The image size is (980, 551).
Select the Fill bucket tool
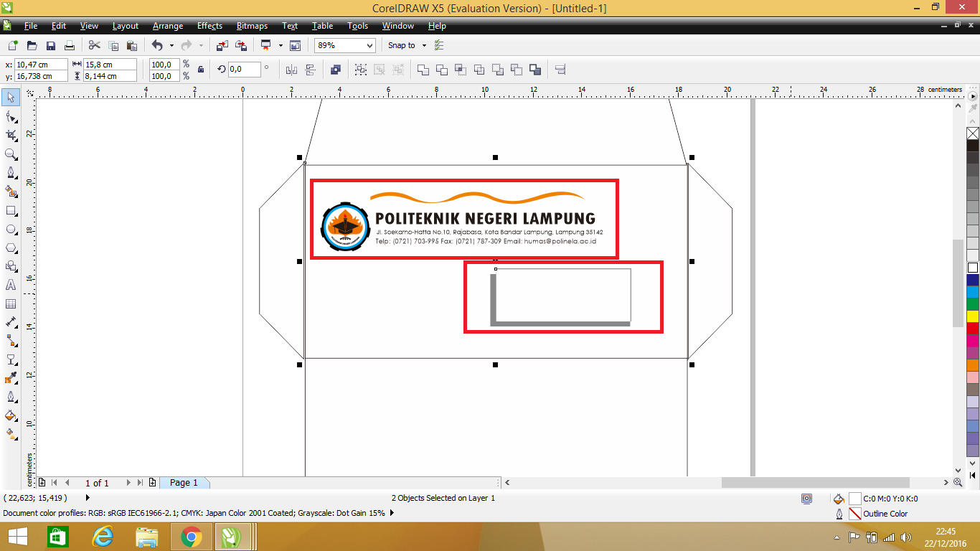point(11,415)
